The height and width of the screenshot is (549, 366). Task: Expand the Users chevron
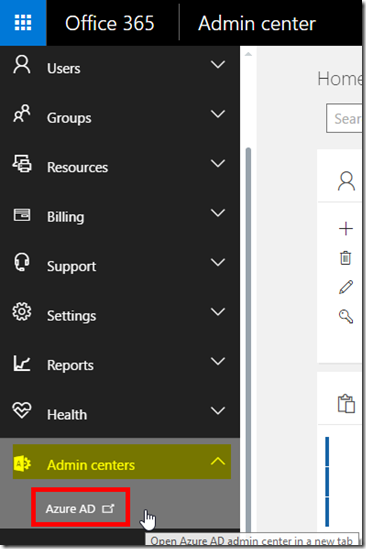point(218,64)
